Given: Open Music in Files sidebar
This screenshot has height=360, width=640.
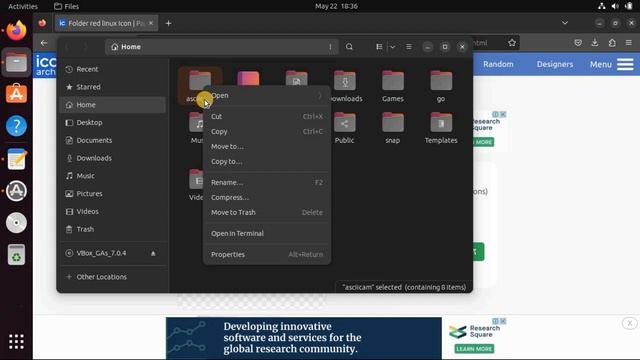Looking at the screenshot, I should 113,176.
